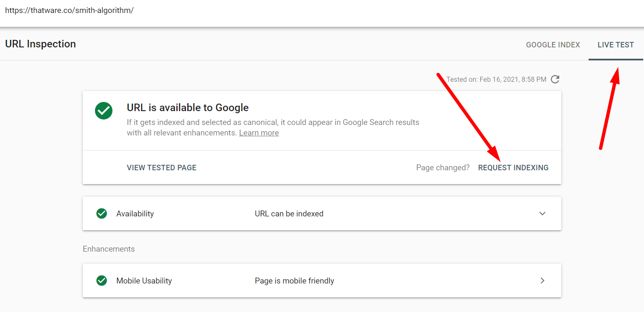The height and width of the screenshot is (312, 644).
Task: Select the Live Test tab
Action: coord(615,45)
